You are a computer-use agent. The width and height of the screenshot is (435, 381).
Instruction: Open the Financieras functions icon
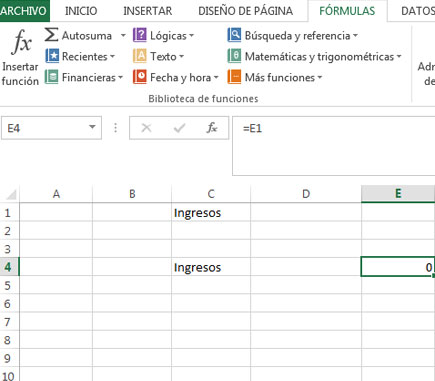[x=52, y=77]
